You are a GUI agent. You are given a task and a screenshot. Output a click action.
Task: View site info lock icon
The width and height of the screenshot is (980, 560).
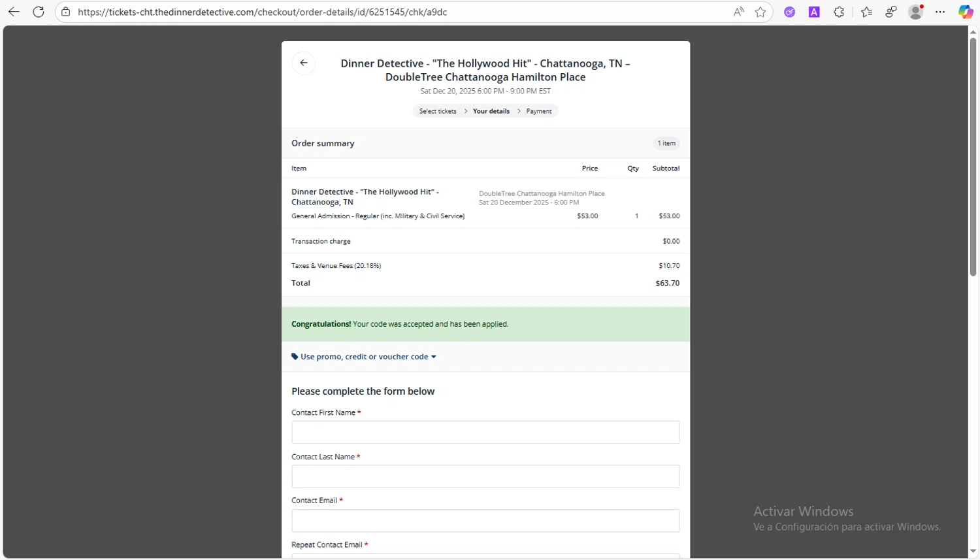[66, 12]
